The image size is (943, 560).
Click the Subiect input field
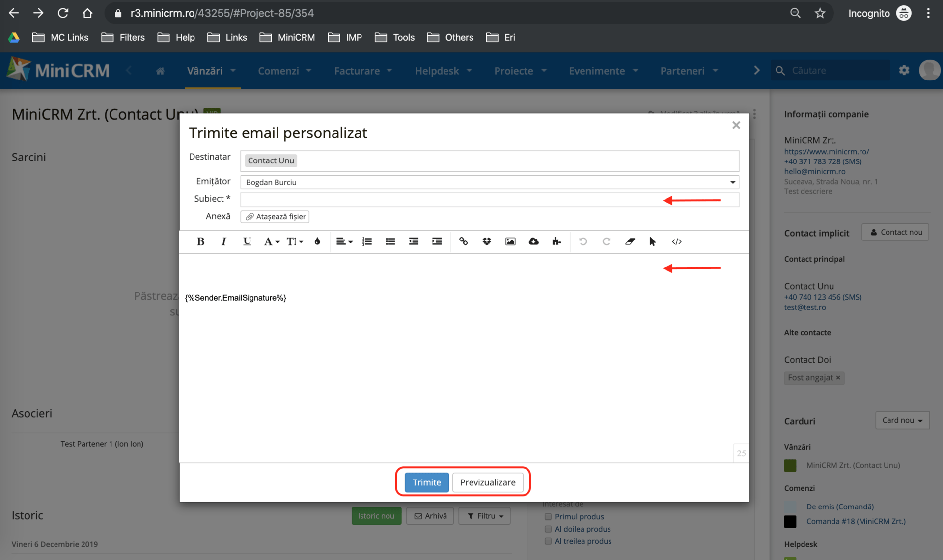490,199
